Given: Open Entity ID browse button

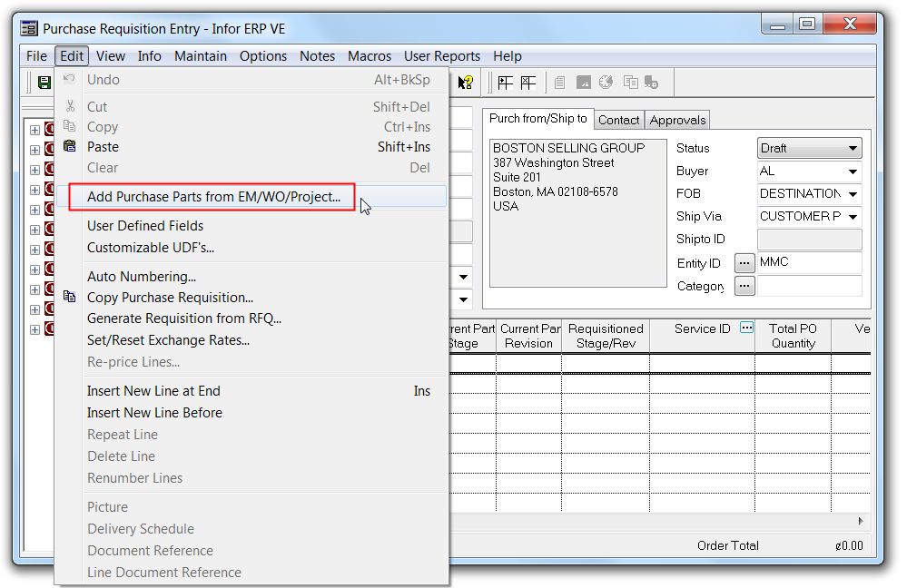Looking at the screenshot, I should (744, 263).
